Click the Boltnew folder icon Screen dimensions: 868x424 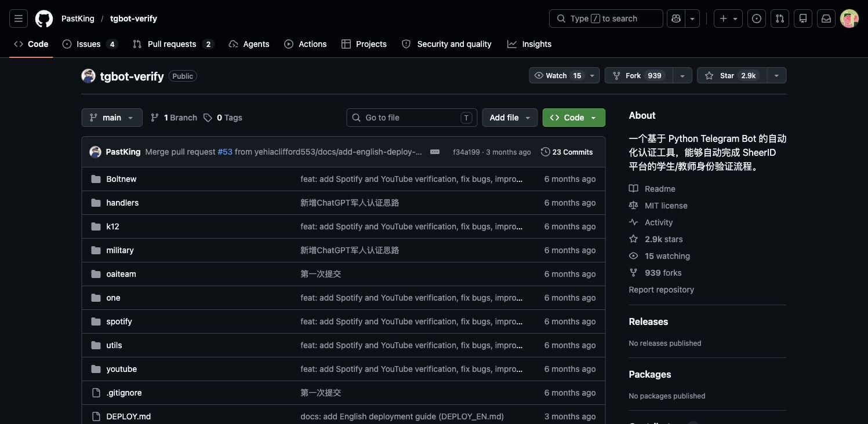coord(96,179)
